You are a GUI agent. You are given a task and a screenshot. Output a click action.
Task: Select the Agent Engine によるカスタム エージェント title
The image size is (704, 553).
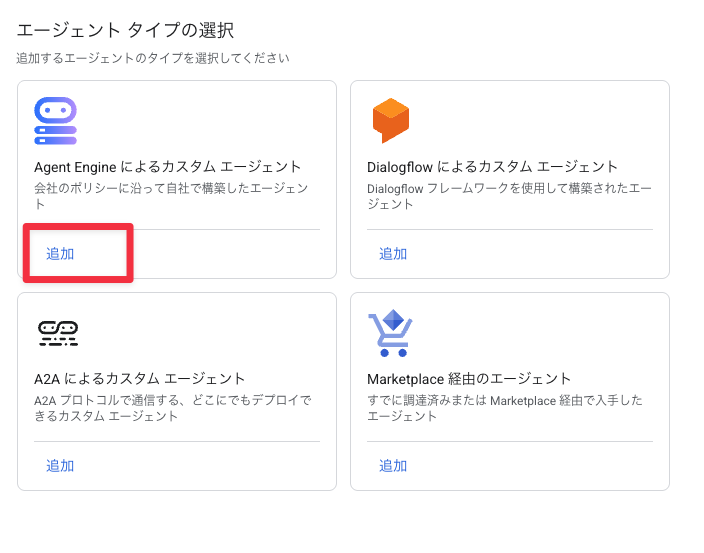tap(167, 167)
